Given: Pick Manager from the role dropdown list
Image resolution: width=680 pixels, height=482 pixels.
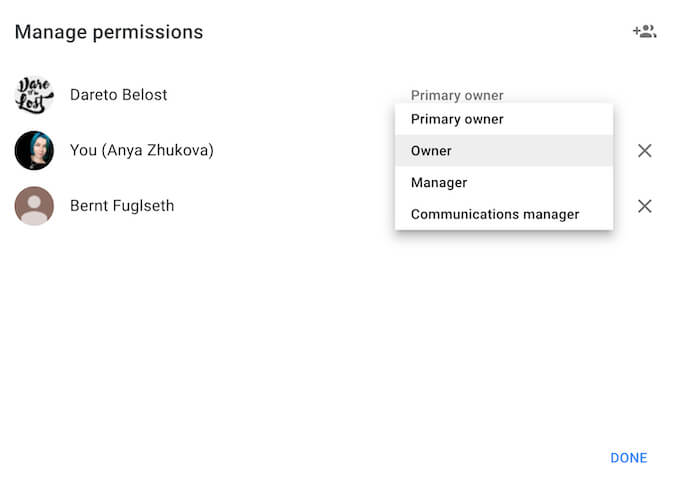Looking at the screenshot, I should [x=439, y=183].
